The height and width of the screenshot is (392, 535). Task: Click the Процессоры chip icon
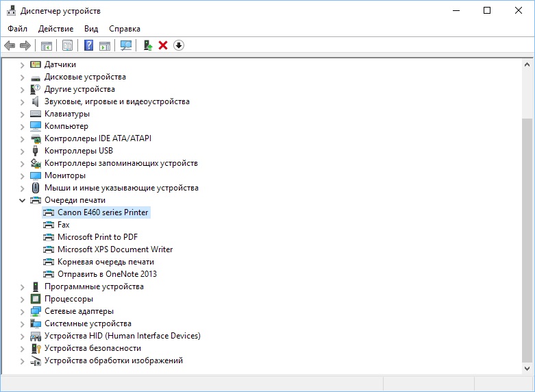tap(36, 299)
